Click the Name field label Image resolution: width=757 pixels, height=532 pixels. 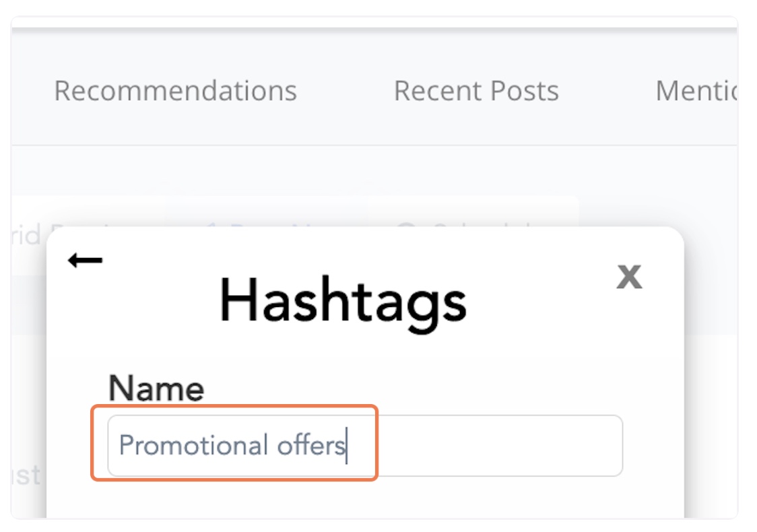pos(156,389)
